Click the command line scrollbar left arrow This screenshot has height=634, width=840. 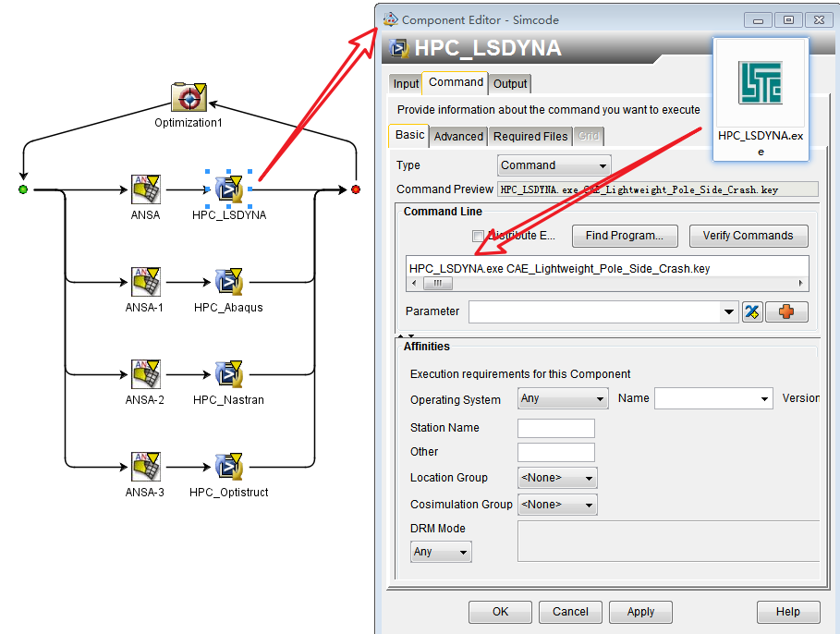coord(414,283)
